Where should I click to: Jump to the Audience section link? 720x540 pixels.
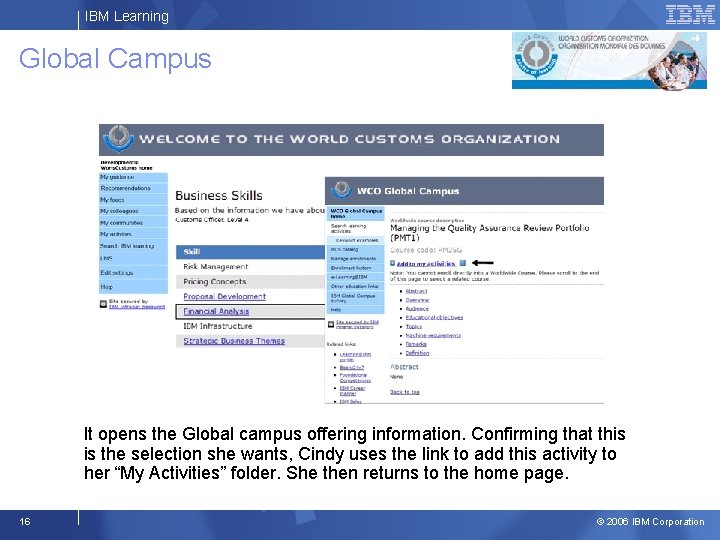pyautogui.click(x=417, y=309)
